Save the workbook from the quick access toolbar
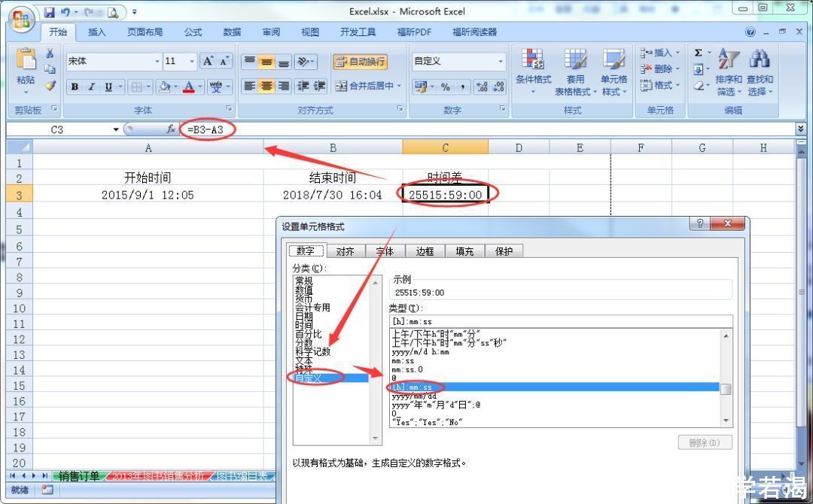This screenshot has height=504, width=813. pyautogui.click(x=49, y=13)
